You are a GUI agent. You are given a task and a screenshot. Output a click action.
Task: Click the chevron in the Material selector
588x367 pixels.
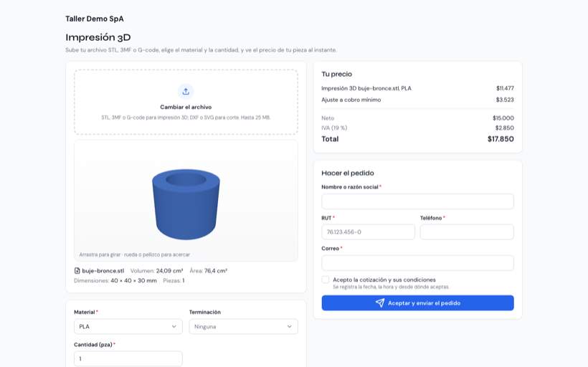tap(174, 327)
